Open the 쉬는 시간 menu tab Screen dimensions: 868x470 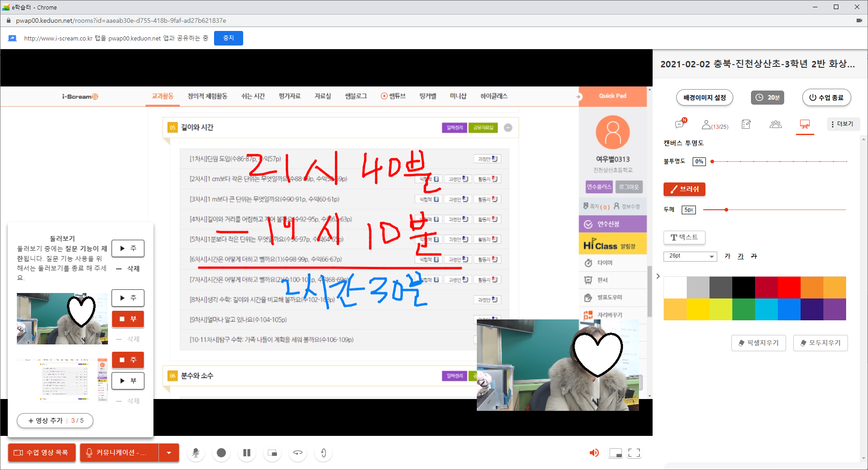[253, 96]
